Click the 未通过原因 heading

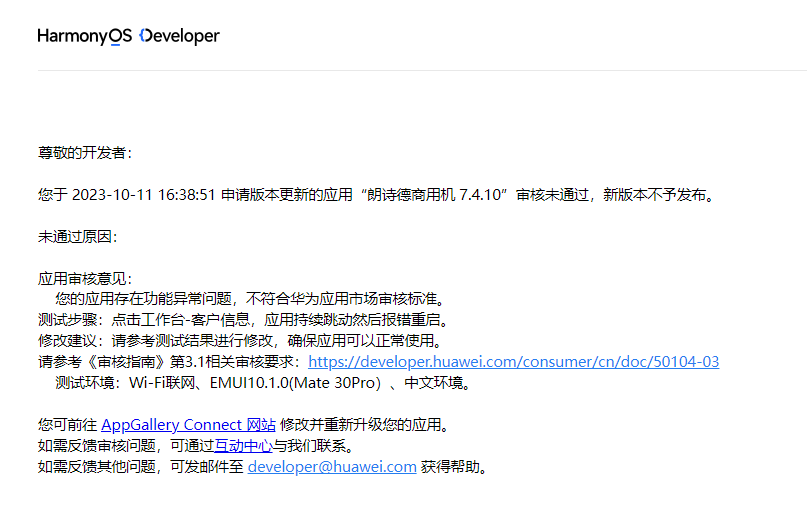[x=78, y=237]
